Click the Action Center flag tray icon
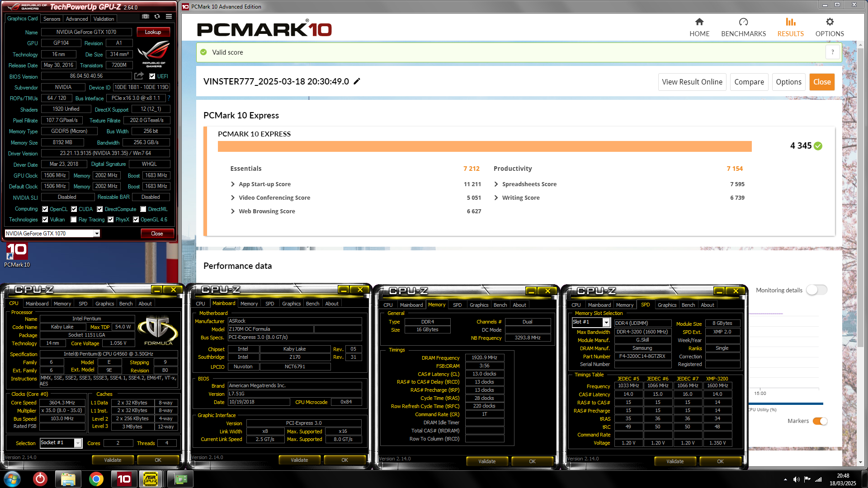The height and width of the screenshot is (488, 868). [x=807, y=479]
